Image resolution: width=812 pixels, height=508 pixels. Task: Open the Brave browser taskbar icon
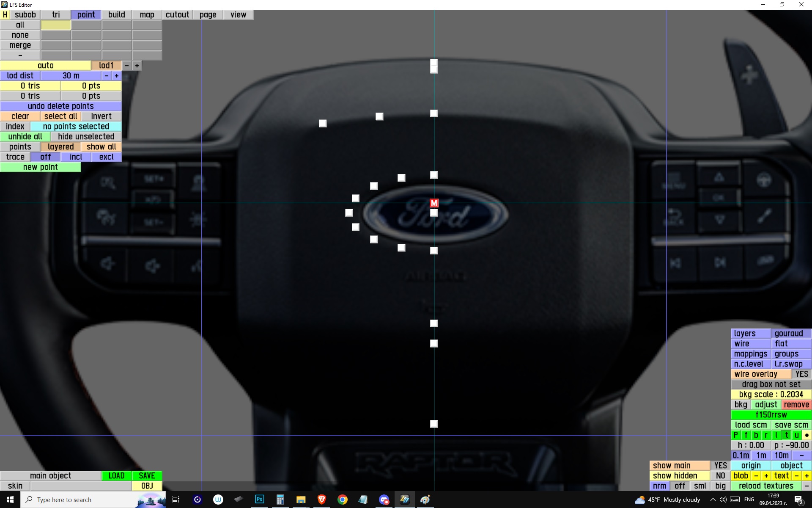pyautogui.click(x=321, y=500)
